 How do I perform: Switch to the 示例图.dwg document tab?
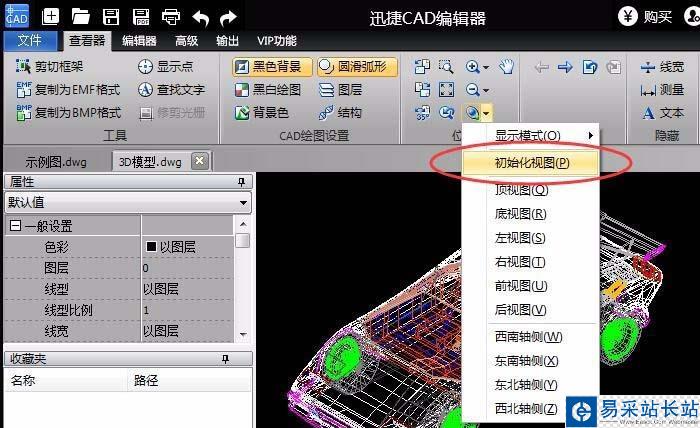[56, 162]
